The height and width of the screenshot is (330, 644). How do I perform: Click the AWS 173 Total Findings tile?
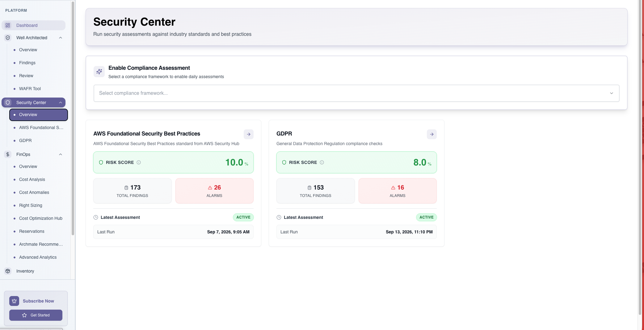132,191
